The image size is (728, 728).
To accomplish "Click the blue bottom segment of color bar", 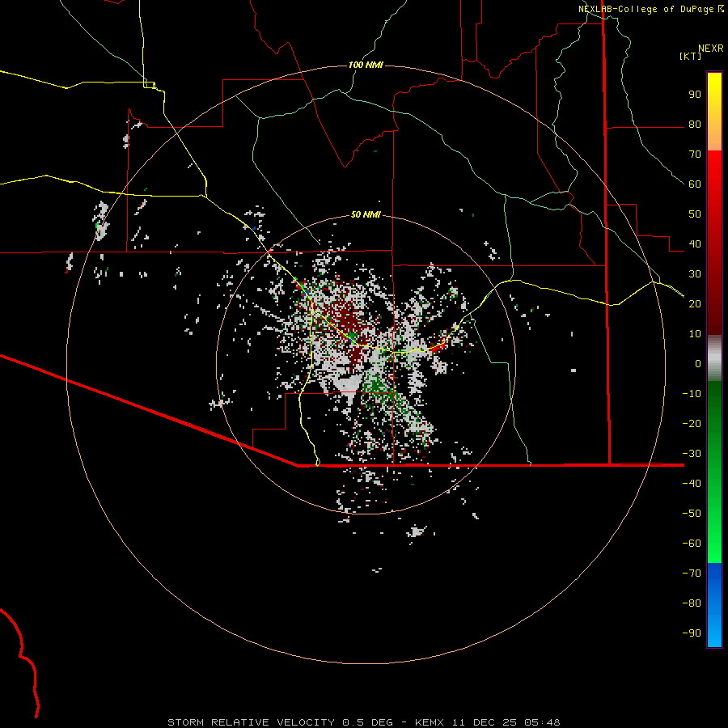I will point(714,605).
